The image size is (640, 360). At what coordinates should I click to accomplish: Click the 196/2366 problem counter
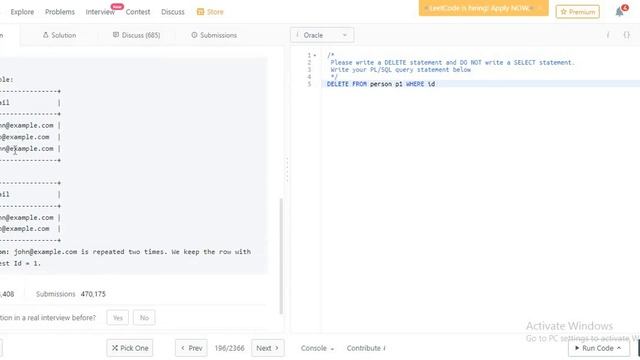(x=229, y=348)
